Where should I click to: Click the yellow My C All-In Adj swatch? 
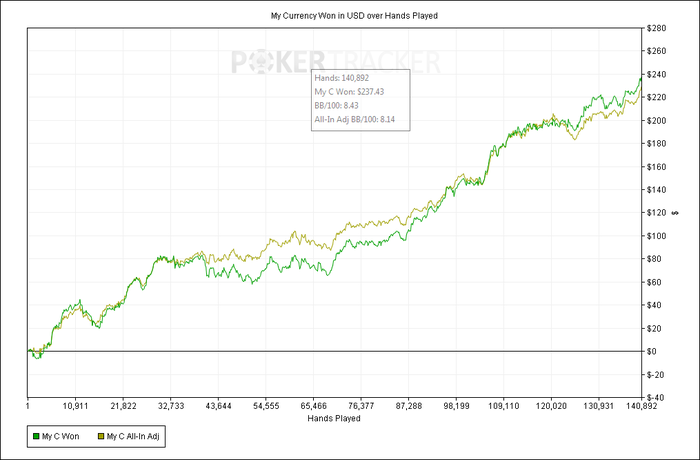pos(101,436)
